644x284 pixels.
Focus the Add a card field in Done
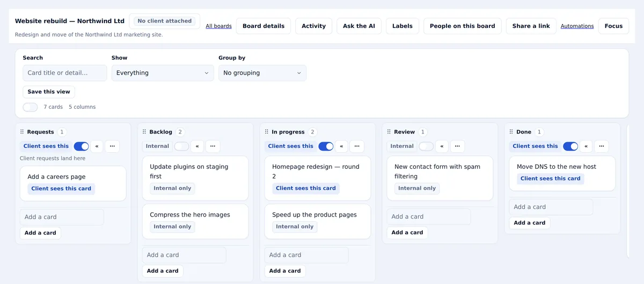pos(551,207)
